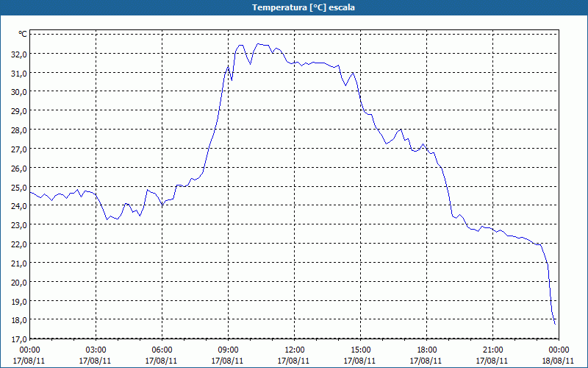
Task: Click the °C unit label on axis
Action: [x=23, y=34]
